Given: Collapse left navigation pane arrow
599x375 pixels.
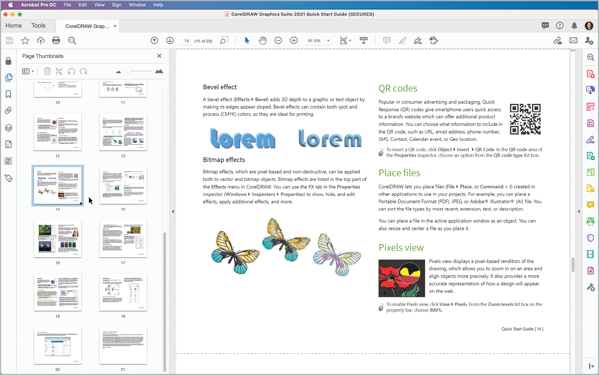Looking at the screenshot, I should [x=173, y=211].
